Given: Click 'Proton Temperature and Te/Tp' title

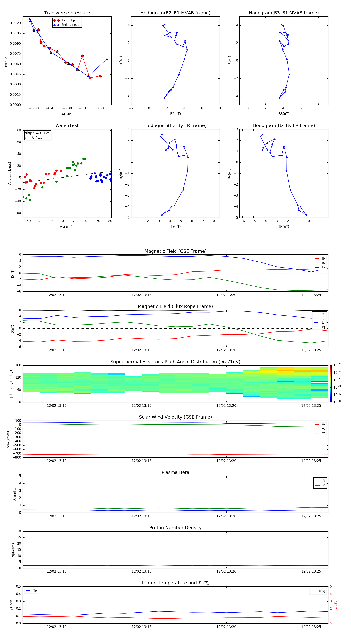Looking at the screenshot, I should point(175,583).
